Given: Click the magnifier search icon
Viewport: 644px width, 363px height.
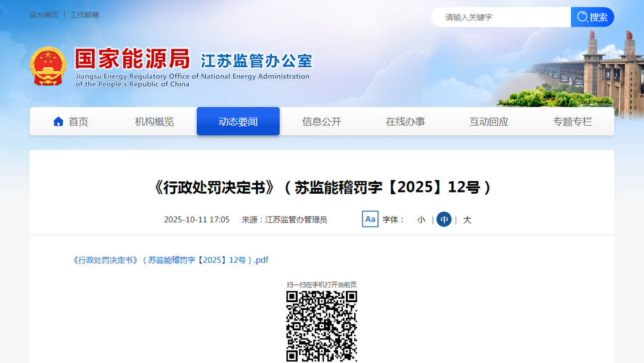Looking at the screenshot, I should (582, 17).
